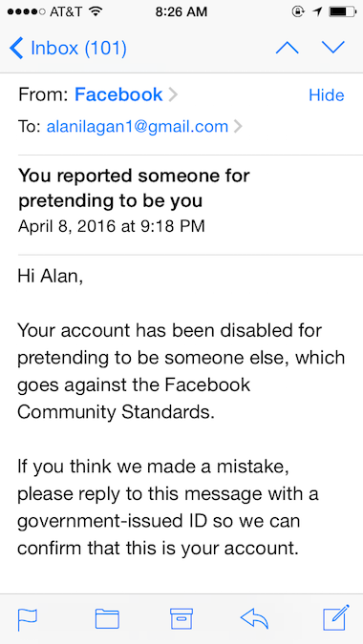Screen dimensions: 363x644
Task: Open the Facebook sender contact
Action: point(118,94)
